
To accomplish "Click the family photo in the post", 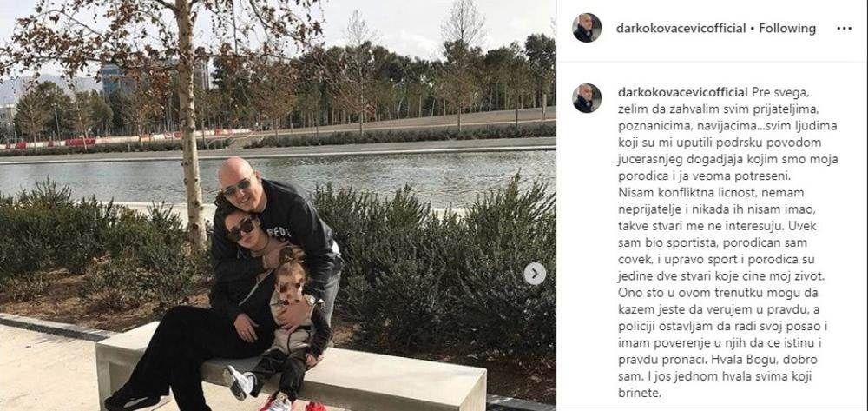I will click(278, 205).
